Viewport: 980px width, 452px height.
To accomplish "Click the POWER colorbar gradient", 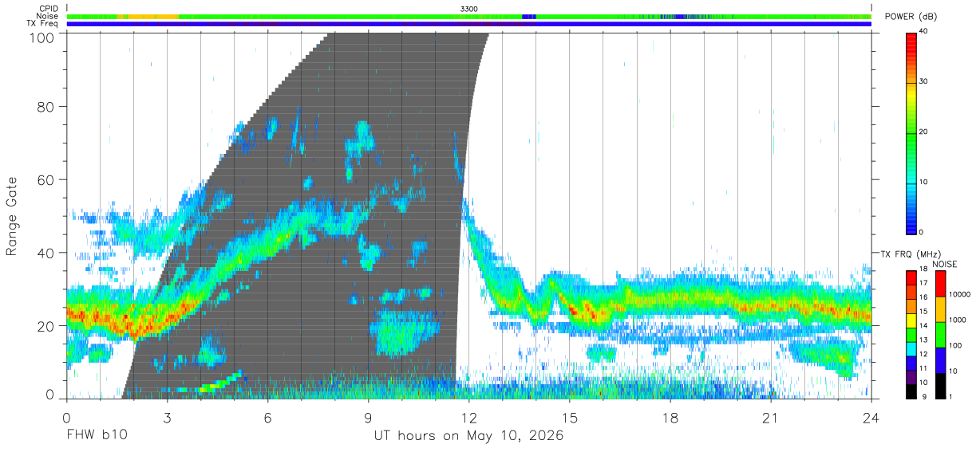I will click(x=911, y=132).
